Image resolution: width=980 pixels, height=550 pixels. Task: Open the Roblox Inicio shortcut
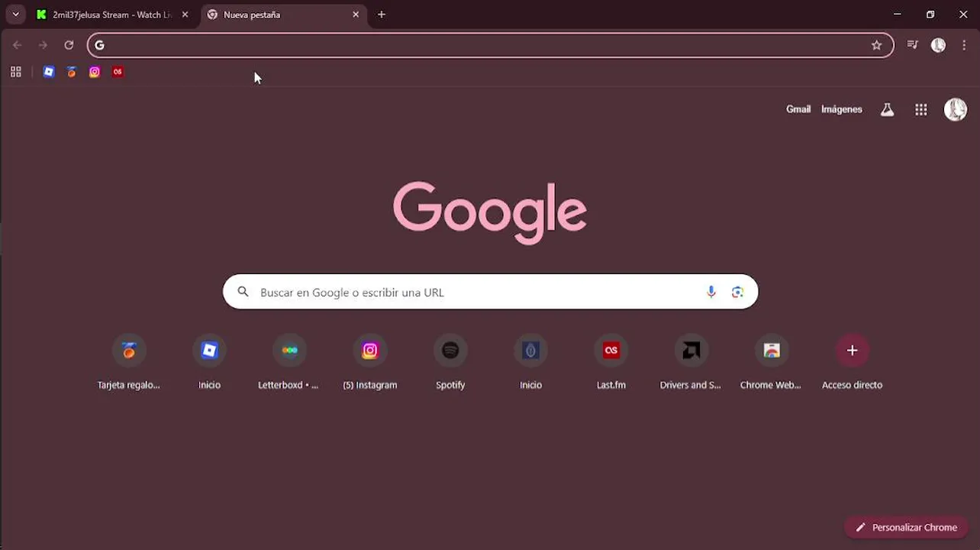209,364
